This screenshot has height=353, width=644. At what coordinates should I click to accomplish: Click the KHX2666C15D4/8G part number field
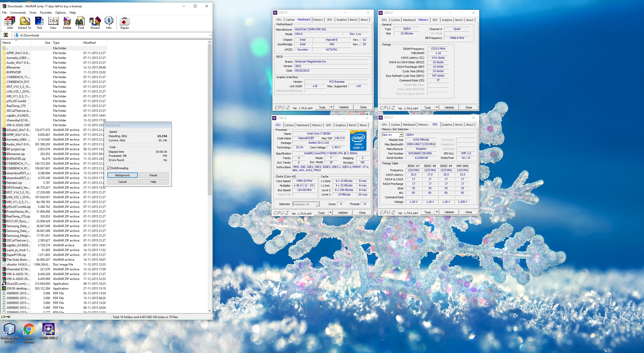pyautogui.click(x=421, y=153)
